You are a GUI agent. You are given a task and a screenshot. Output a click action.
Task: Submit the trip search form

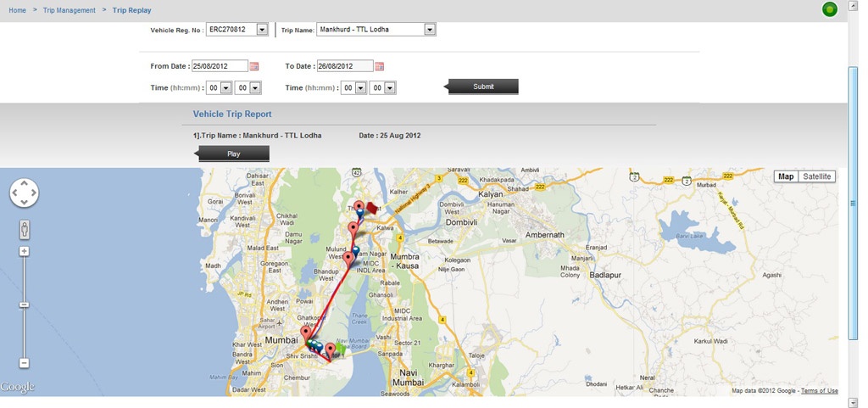(483, 87)
